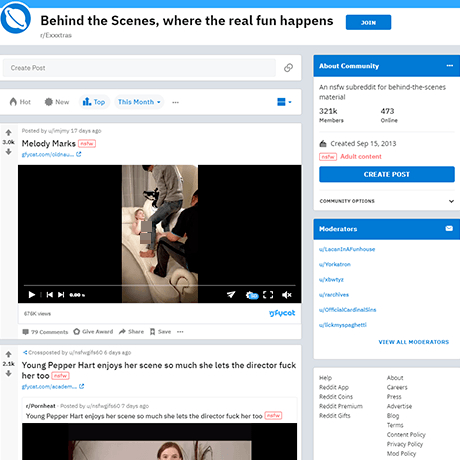
Task: Click the video progress bar in player
Action: pos(160,285)
